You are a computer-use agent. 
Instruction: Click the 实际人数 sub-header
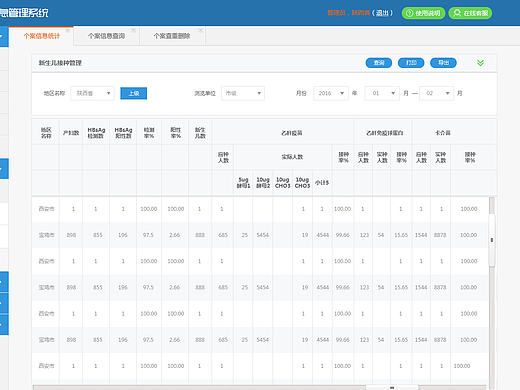(x=292, y=157)
